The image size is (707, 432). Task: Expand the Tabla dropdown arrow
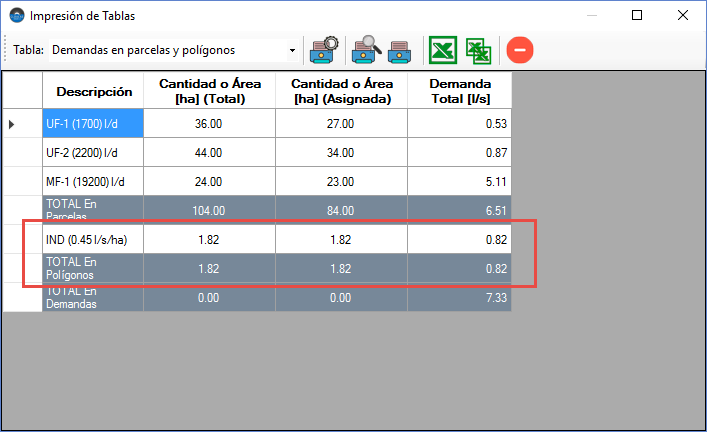292,49
